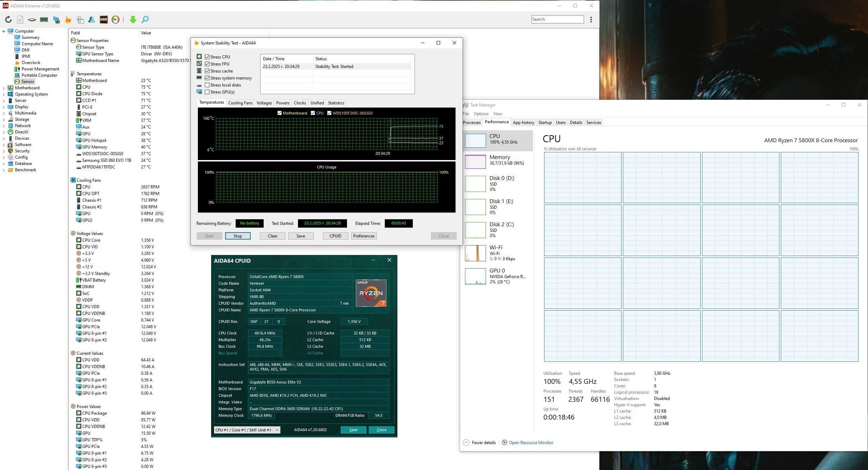
Task: Toggle the Stress CPU checkbox
Action: tap(207, 57)
